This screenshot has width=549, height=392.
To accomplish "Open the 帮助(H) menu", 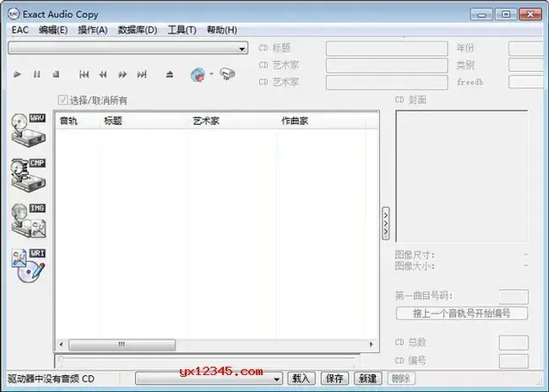I will (221, 30).
